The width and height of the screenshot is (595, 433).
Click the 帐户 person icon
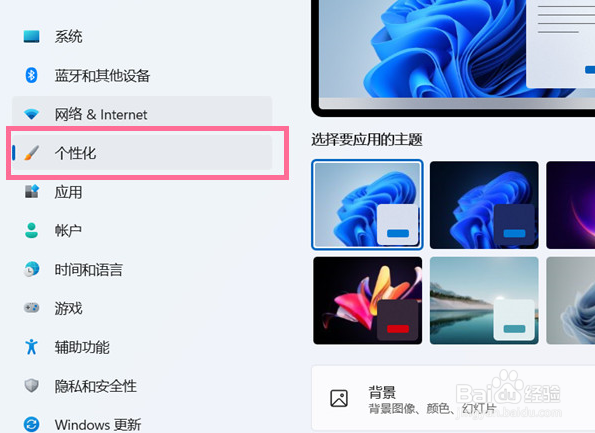click(31, 230)
